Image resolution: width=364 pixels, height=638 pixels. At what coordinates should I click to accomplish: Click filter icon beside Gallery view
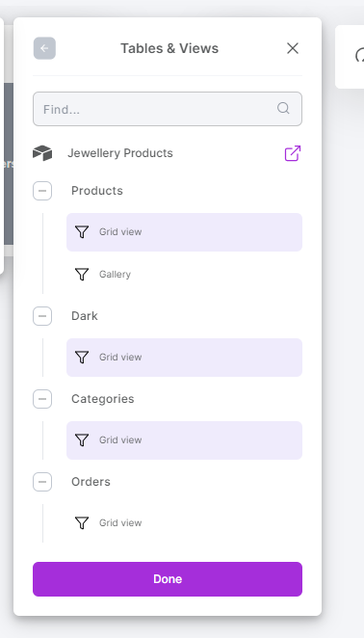tap(82, 275)
